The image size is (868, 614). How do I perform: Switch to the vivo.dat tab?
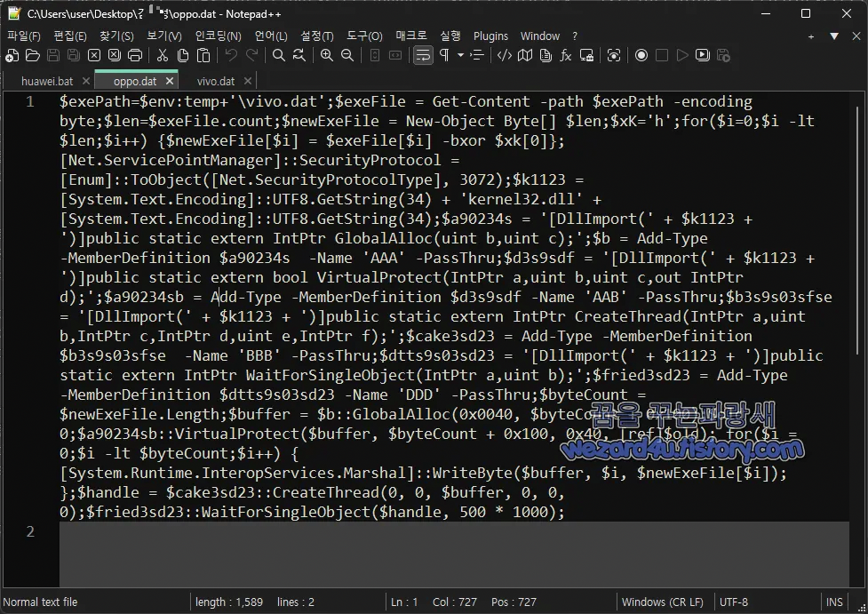point(215,82)
